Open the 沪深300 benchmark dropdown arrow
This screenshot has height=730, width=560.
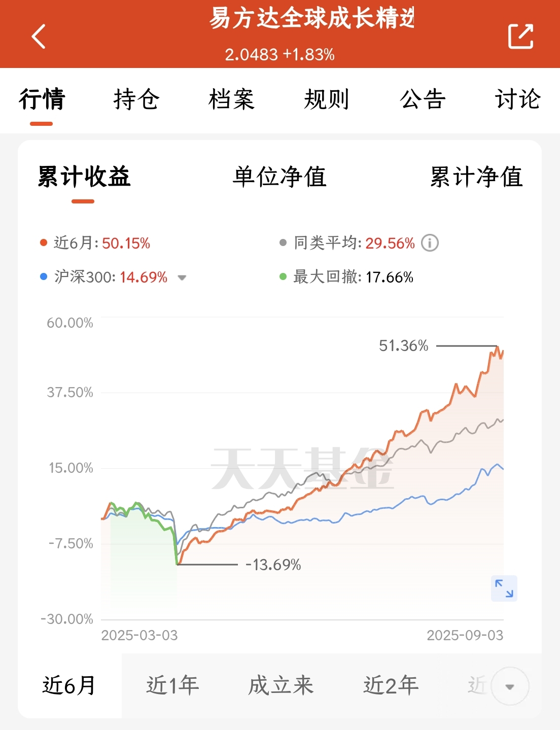(182, 277)
